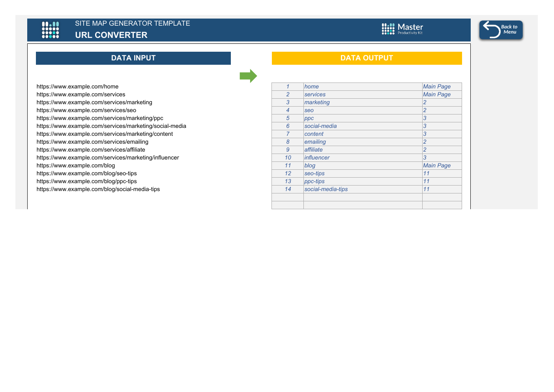Screen dimensions: 554x392
Task: Click the Back to Menu button
Action: click(x=501, y=30)
